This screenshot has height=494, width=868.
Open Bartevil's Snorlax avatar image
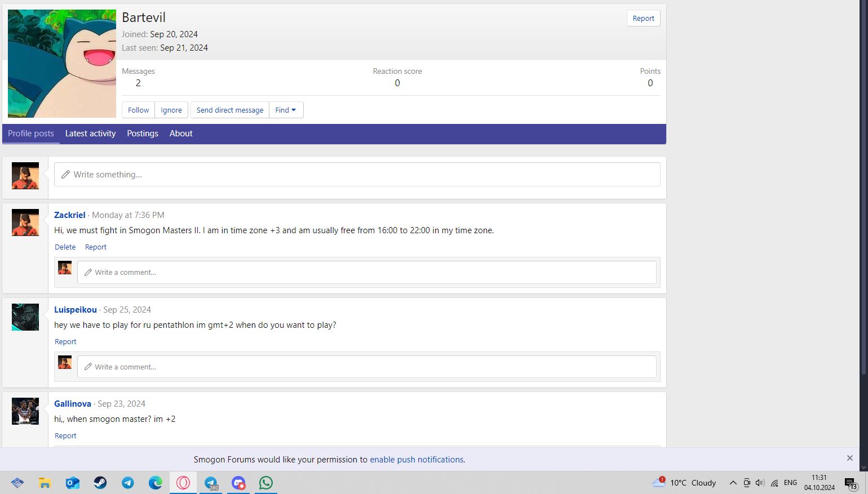click(x=62, y=64)
